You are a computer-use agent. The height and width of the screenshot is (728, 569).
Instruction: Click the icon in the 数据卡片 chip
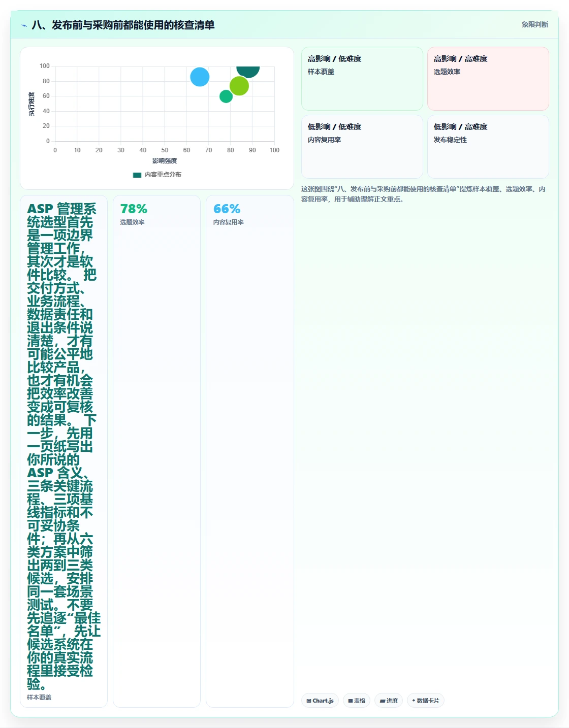point(414,701)
